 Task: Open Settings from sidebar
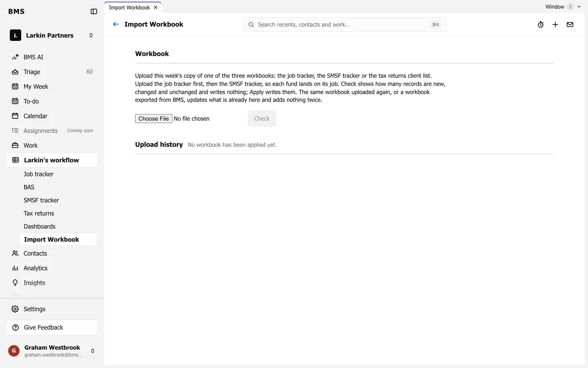pos(52,309)
